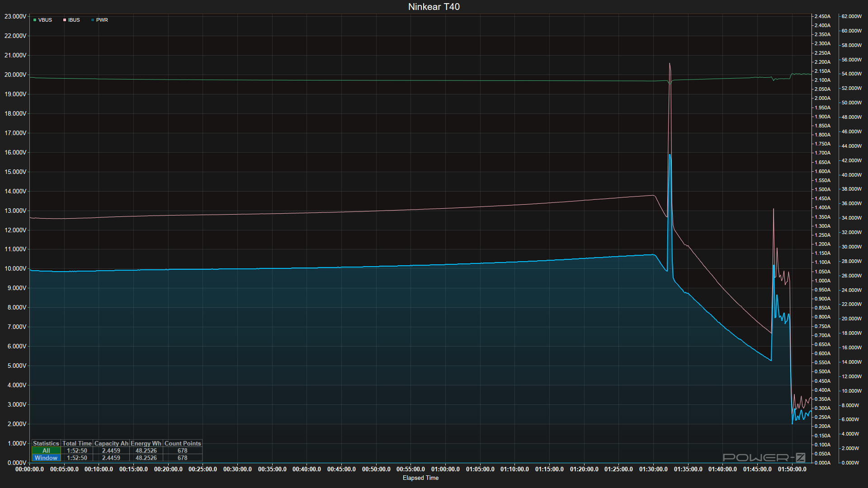868x488 pixels.
Task: Click the Elapsed Time axis label
Action: click(420, 478)
